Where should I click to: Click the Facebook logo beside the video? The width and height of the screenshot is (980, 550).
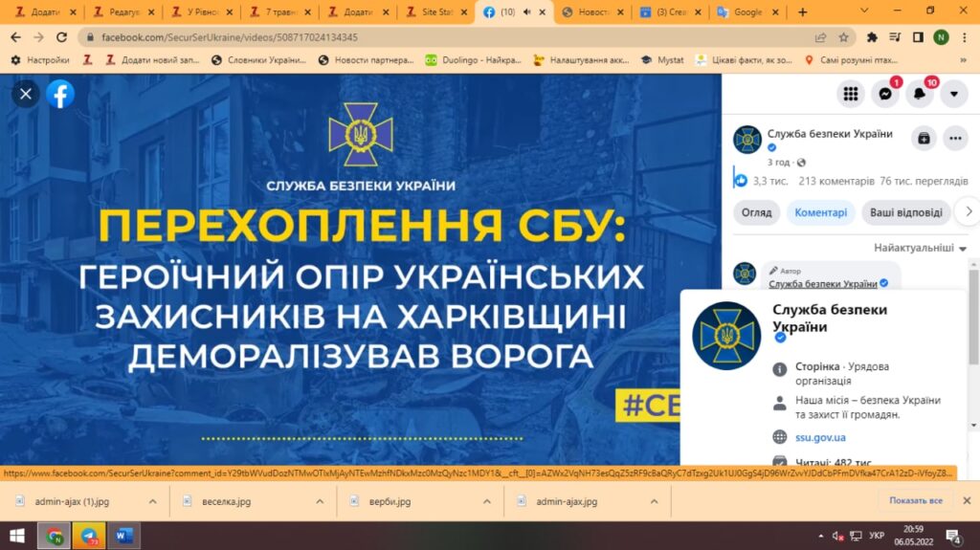60,94
